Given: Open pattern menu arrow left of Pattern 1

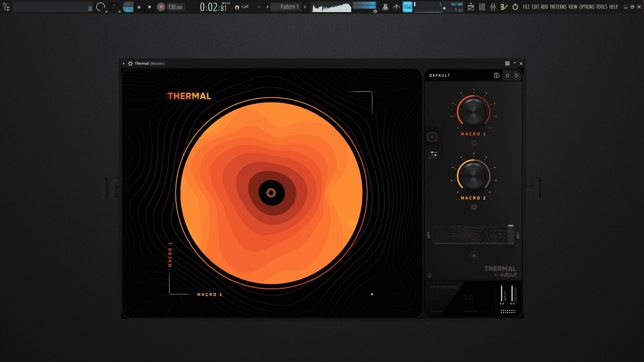Looking at the screenshot, I should pos(267,7).
